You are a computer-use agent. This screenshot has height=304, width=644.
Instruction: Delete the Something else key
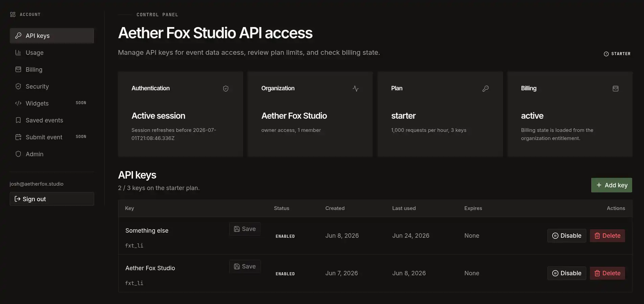pyautogui.click(x=607, y=236)
